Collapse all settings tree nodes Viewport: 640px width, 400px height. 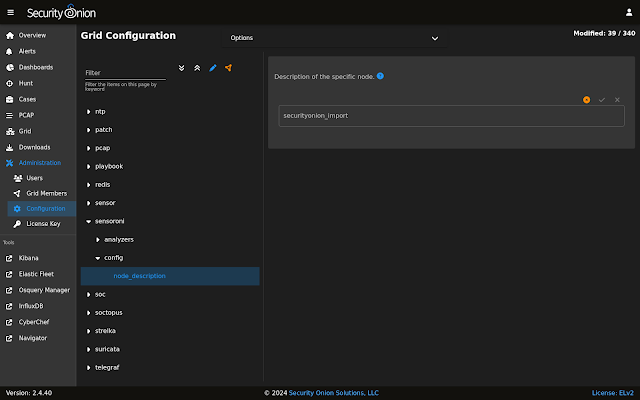click(x=197, y=68)
